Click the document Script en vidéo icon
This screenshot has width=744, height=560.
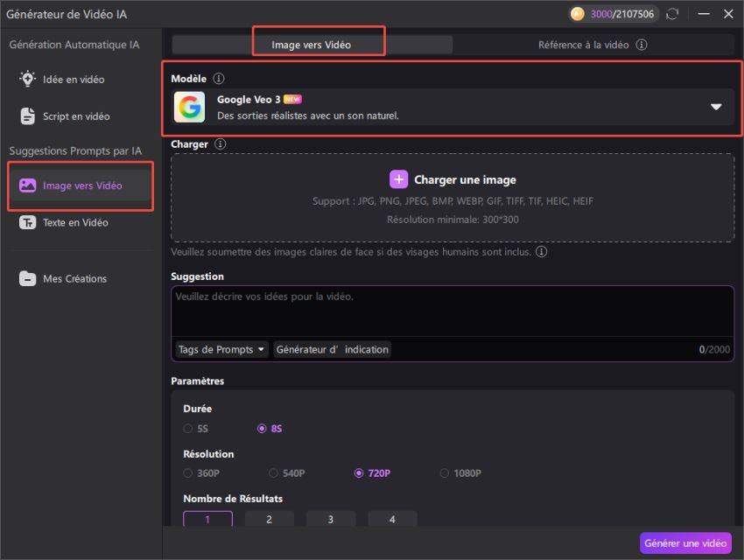pos(27,116)
